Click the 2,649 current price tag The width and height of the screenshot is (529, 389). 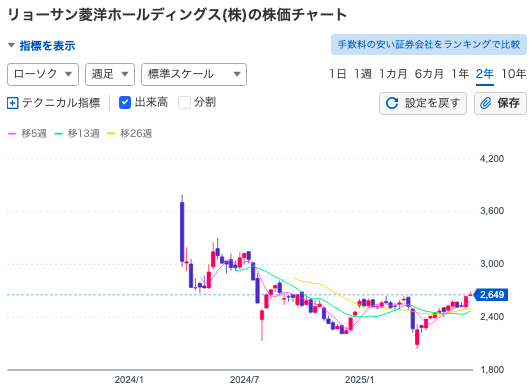coord(491,295)
